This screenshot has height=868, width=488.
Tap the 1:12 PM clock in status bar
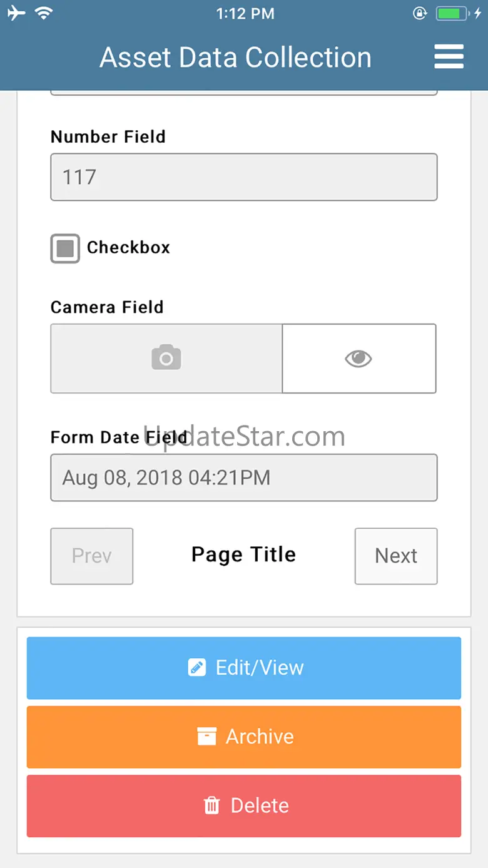(x=245, y=14)
